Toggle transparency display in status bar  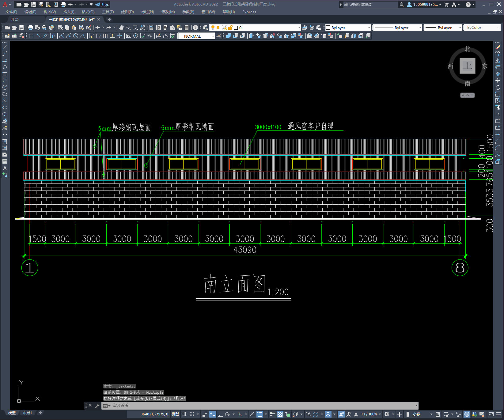coord(280,414)
